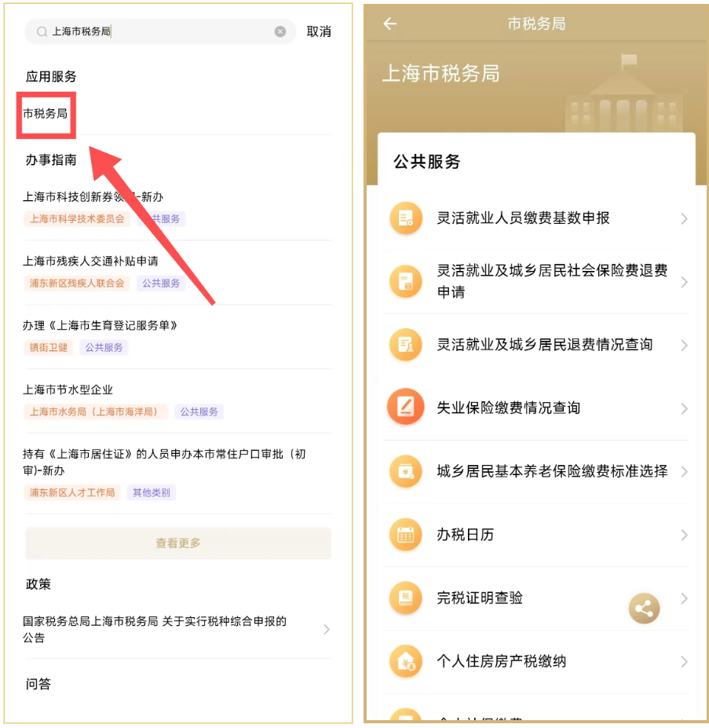Click the 完税证明查验 icon
Viewport: 709px width, 728px height.
click(x=406, y=598)
